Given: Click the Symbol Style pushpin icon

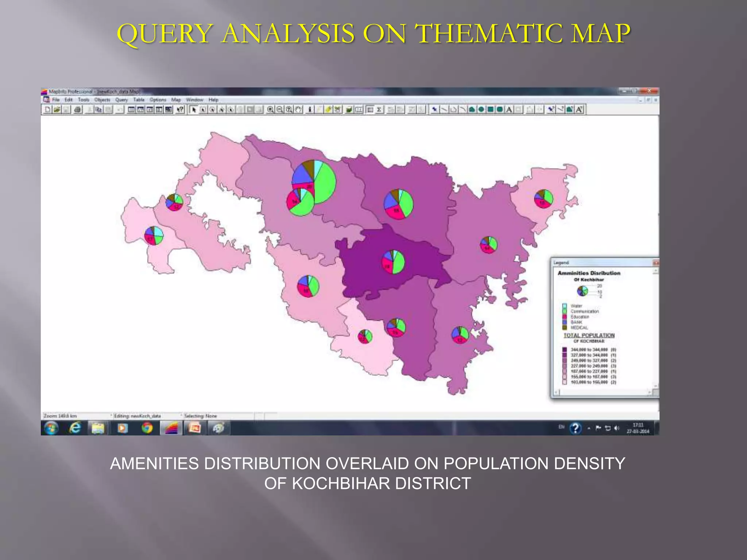Looking at the screenshot, I should [x=551, y=109].
